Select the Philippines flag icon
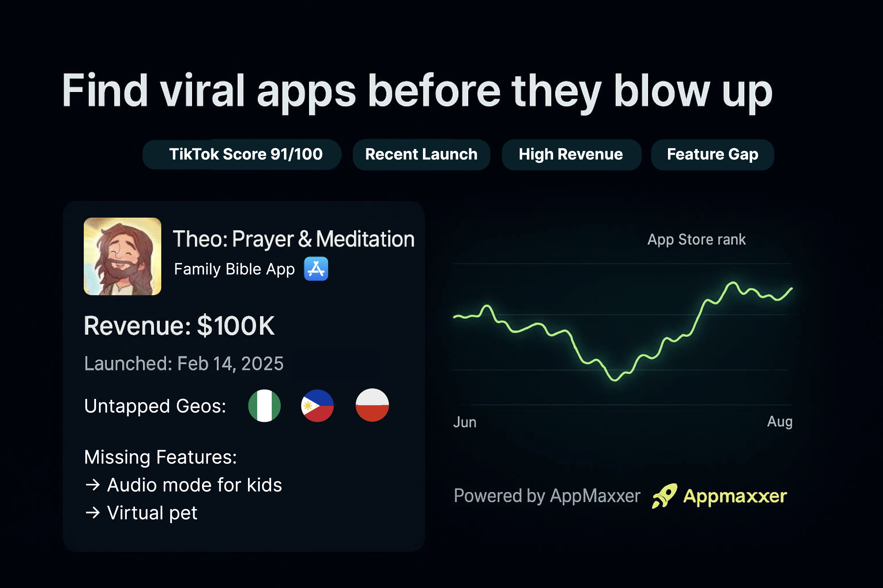The width and height of the screenshot is (883, 588). 317,406
